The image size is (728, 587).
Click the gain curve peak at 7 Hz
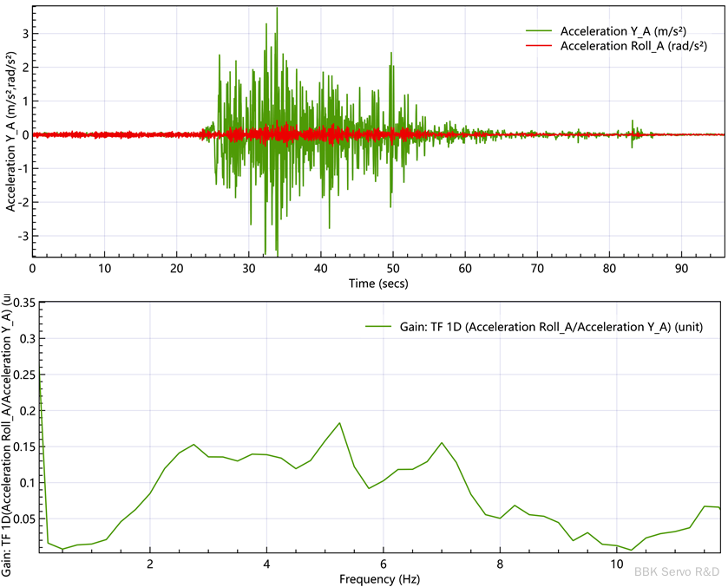[442, 443]
